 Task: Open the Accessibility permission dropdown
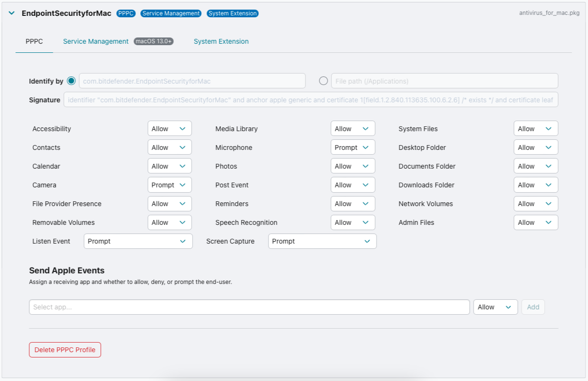[170, 129]
